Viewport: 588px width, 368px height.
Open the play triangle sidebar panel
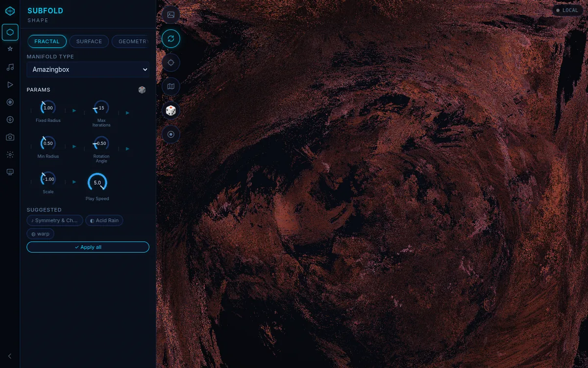10,84
